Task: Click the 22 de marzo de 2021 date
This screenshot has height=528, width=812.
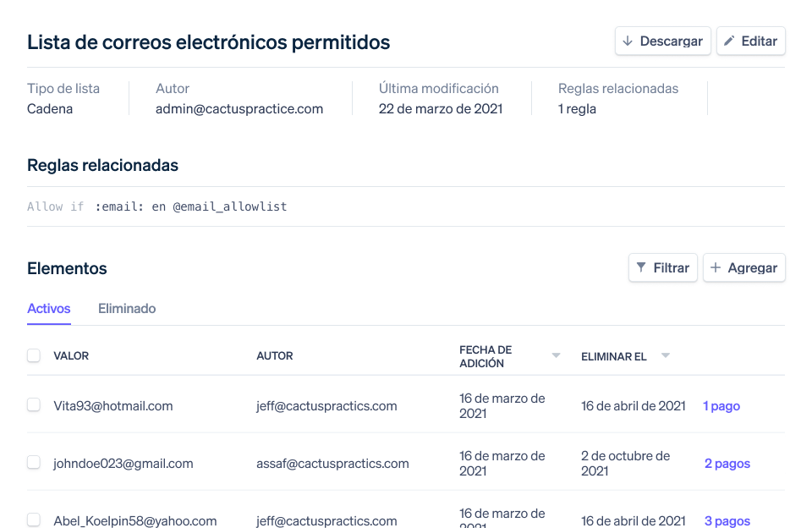Action: (441, 109)
